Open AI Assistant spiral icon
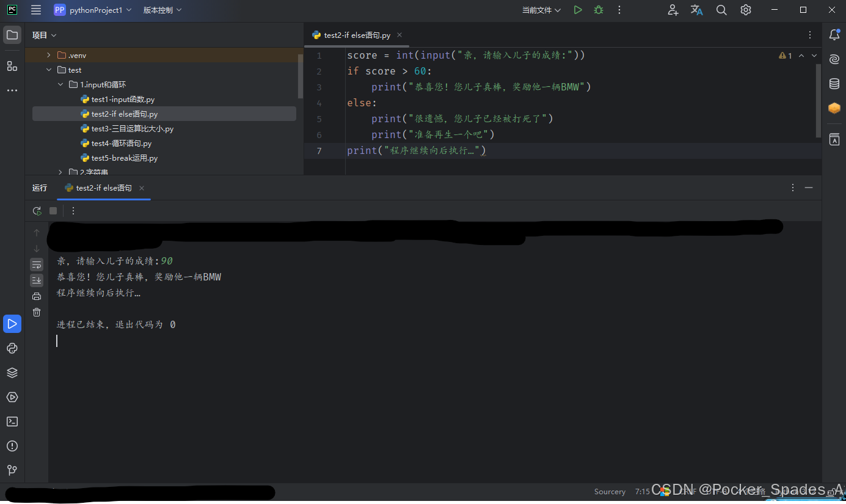This screenshot has height=504, width=846. coord(834,59)
